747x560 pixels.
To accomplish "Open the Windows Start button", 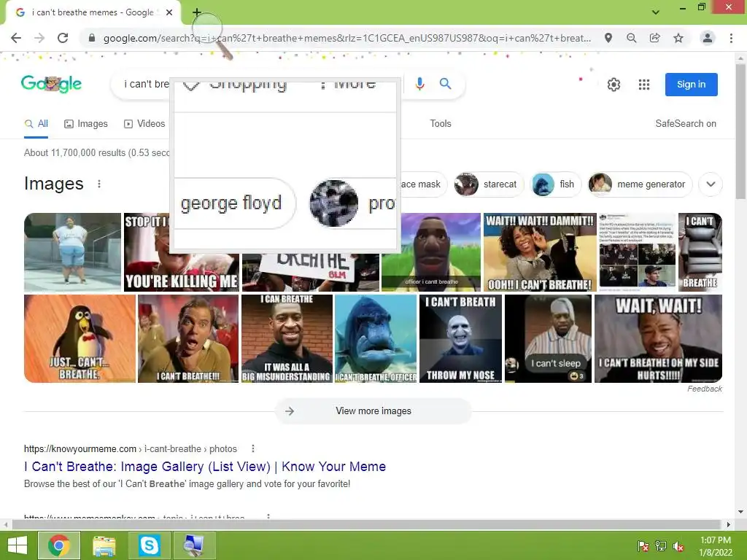I will pyautogui.click(x=18, y=545).
